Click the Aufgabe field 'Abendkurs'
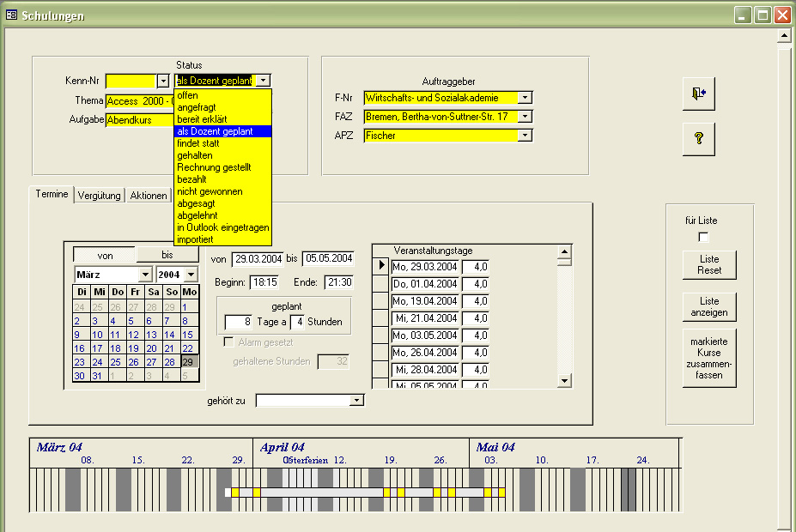This screenshot has height=532, width=796. (140, 120)
